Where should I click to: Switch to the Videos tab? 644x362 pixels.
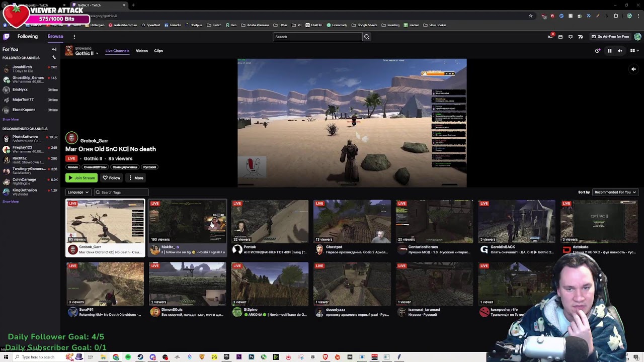[142, 51]
